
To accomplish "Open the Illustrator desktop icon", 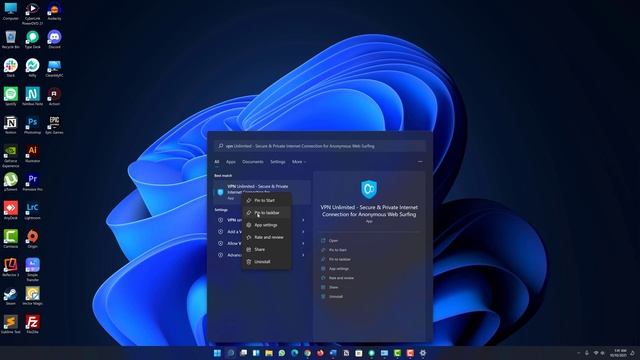I will click(x=32, y=153).
